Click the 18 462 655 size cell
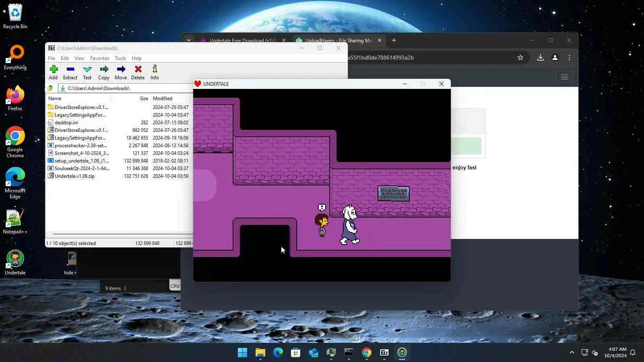 click(x=137, y=138)
